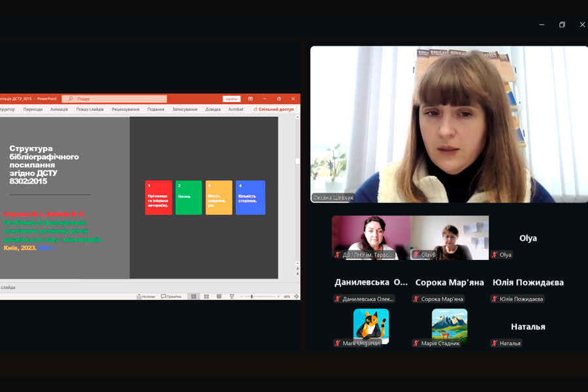Image resolution: width=588 pixels, height=392 pixels.
Task: Click muted mic icon for Юлія Пожидаєва
Action: point(495,299)
